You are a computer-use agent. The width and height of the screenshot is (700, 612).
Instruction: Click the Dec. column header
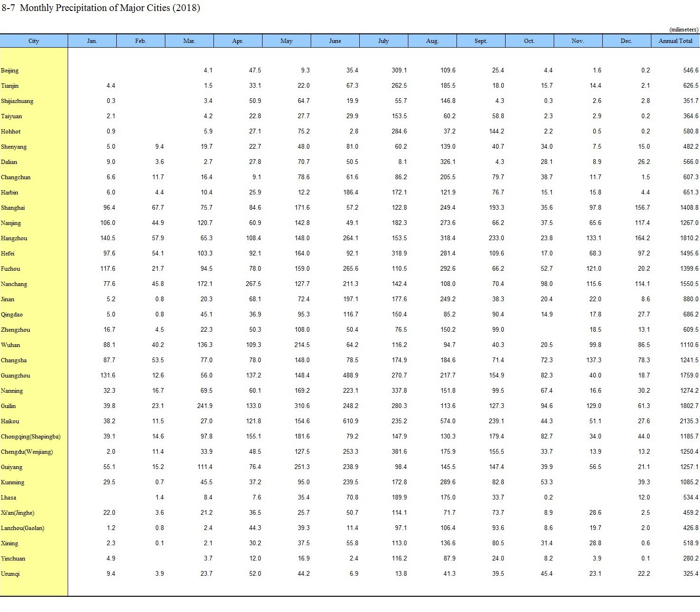[627, 41]
